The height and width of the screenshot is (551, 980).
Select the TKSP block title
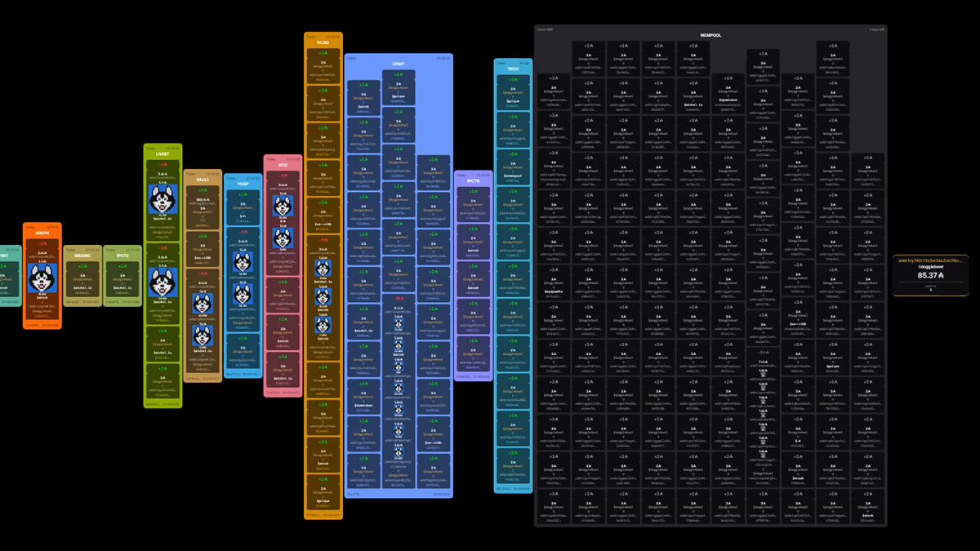click(243, 184)
